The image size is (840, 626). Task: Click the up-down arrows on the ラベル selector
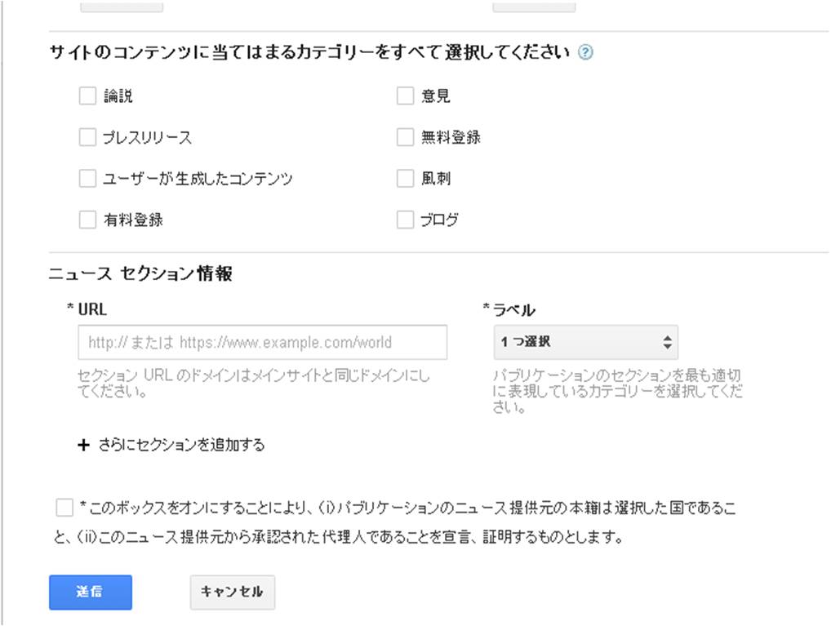pos(667,343)
